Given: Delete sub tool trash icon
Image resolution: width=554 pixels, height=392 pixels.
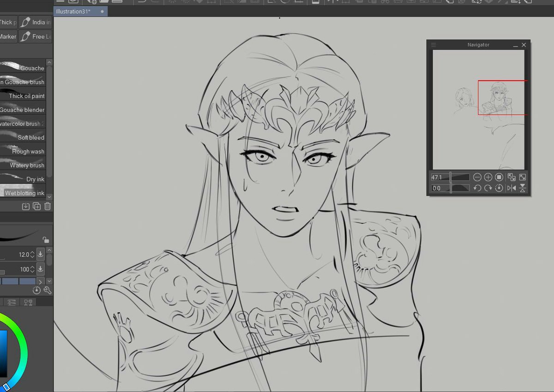Looking at the screenshot, I should 48,206.
